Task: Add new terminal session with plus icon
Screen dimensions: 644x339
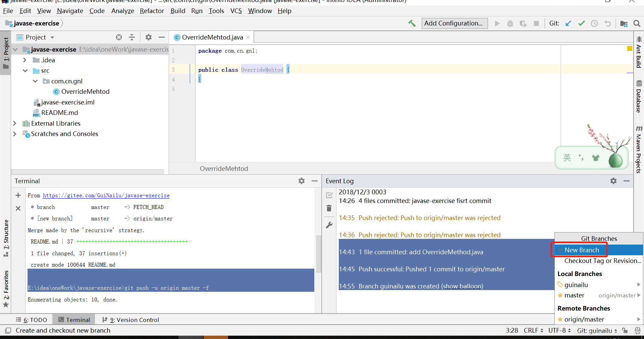Action: coord(18,195)
